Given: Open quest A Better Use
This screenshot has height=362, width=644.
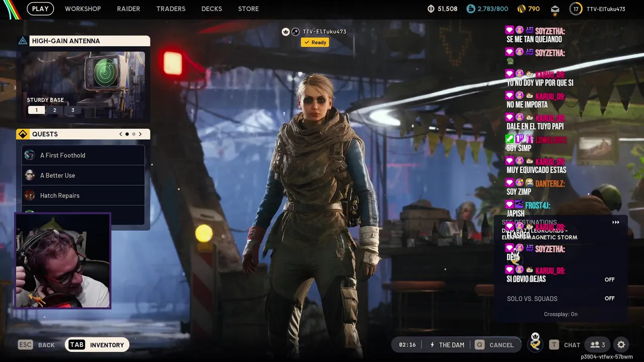Looking at the screenshot, I should [83, 175].
